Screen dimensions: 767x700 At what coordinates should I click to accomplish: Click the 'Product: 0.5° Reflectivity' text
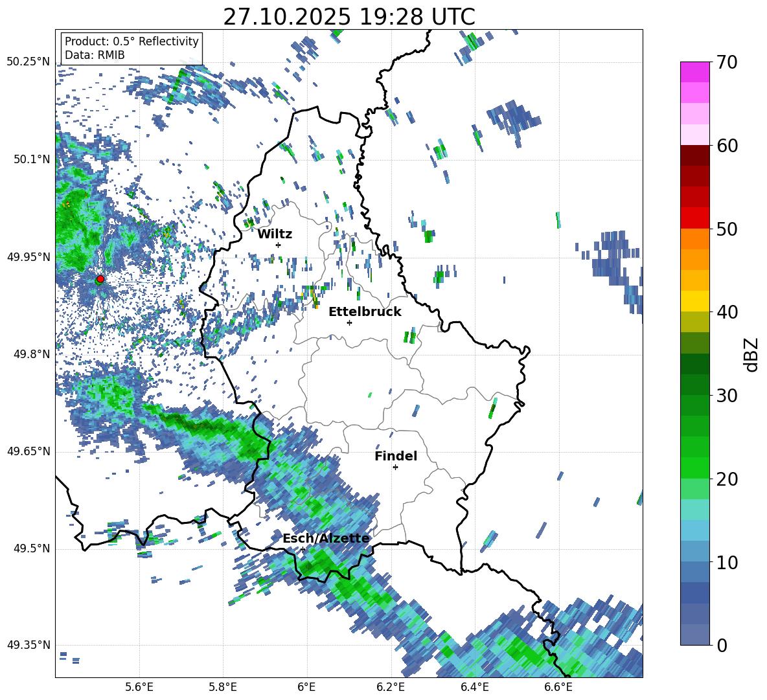click(132, 41)
